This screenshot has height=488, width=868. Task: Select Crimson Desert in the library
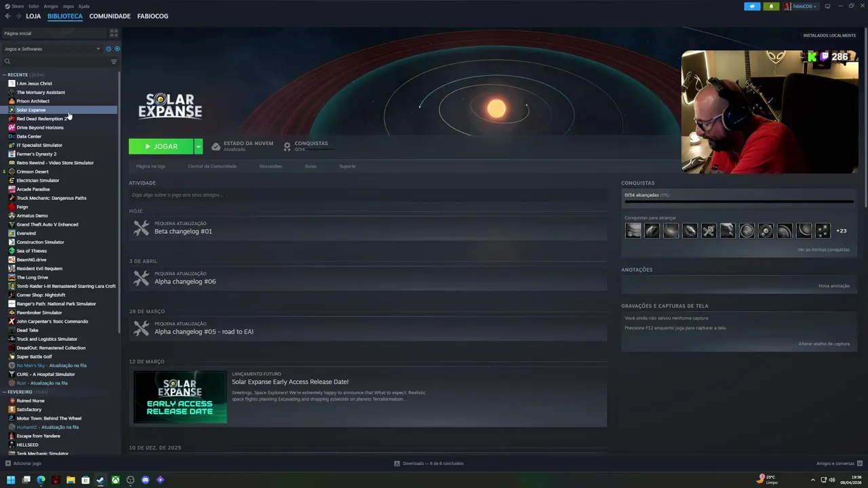point(59,171)
